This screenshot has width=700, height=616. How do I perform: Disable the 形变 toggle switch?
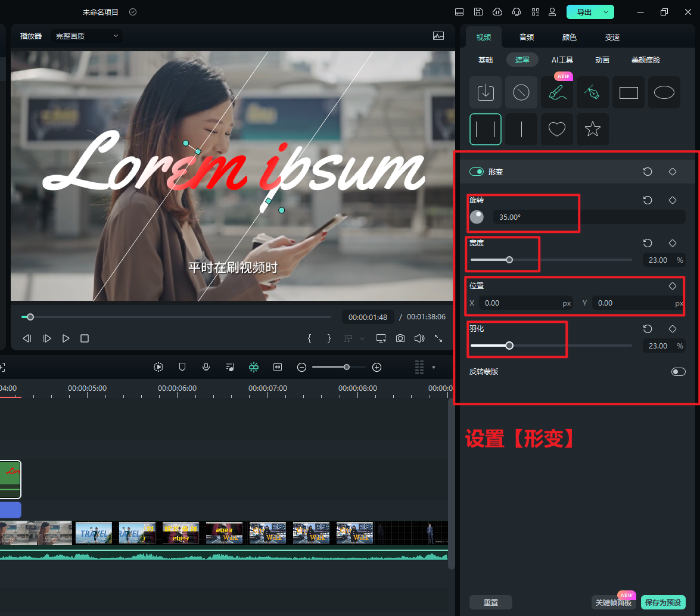click(477, 172)
